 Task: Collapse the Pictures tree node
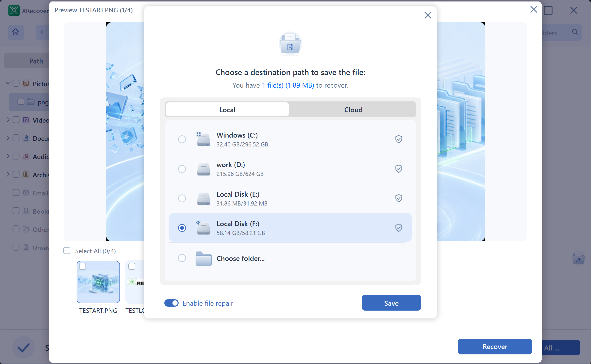pyautogui.click(x=8, y=83)
